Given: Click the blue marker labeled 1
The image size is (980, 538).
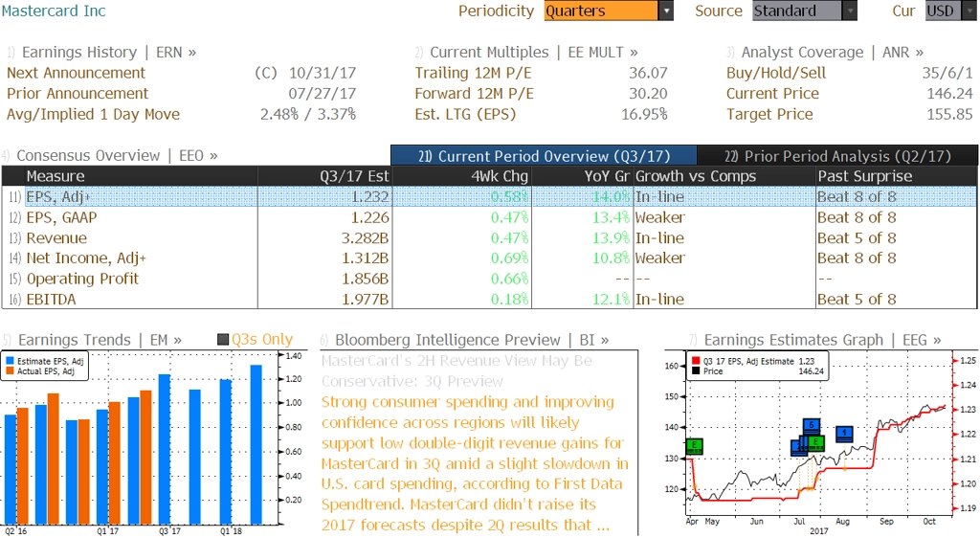Looking at the screenshot, I should (844, 433).
